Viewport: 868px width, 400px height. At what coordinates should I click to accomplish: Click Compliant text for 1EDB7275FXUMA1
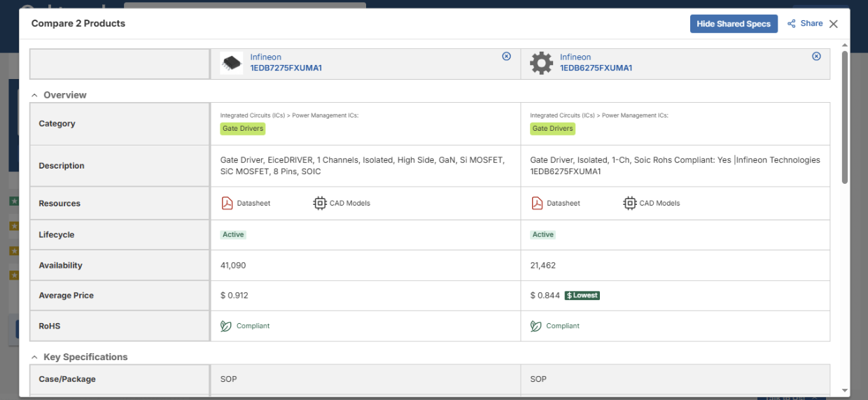[x=253, y=326]
